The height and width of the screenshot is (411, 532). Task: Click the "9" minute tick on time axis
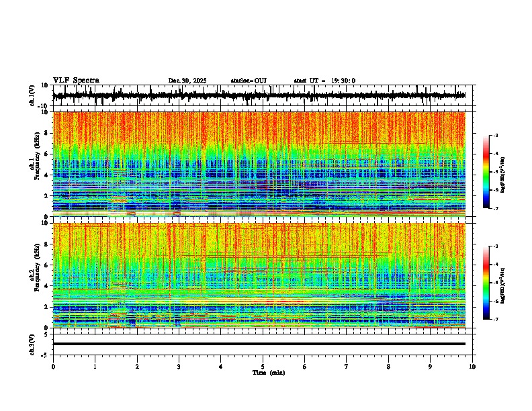tap(430, 367)
